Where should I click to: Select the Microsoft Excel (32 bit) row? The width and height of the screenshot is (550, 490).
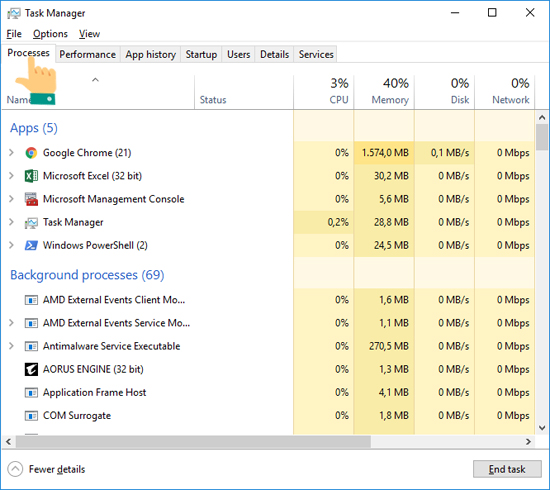coord(268,176)
